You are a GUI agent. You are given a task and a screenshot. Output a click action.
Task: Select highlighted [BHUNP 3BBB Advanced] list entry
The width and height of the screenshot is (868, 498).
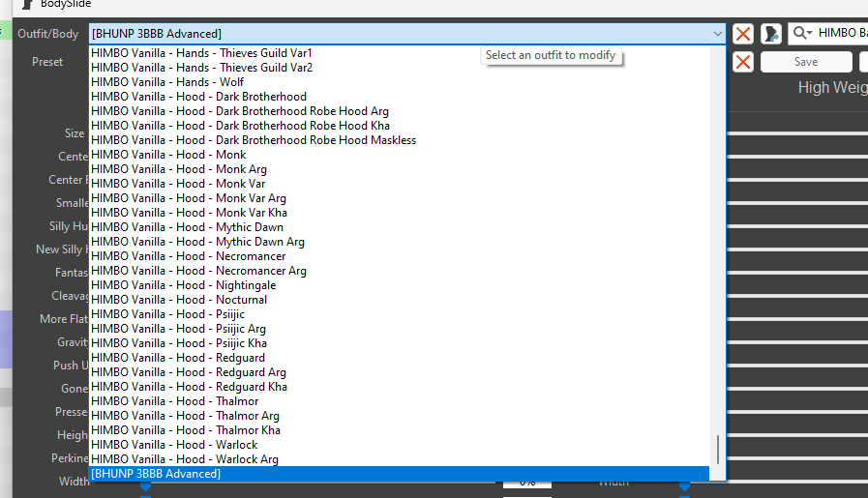(x=399, y=474)
